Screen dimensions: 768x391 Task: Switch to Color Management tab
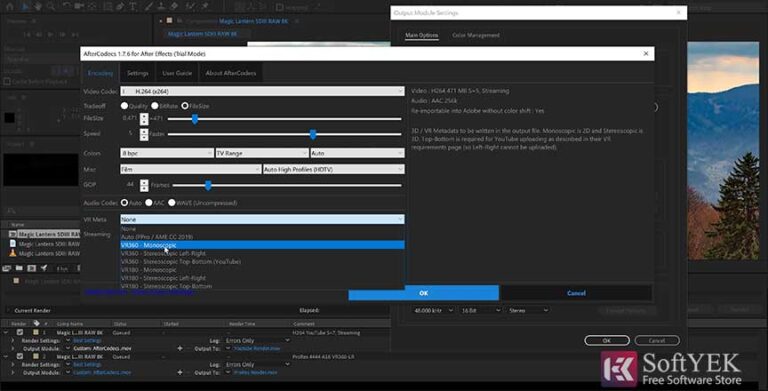tap(476, 35)
